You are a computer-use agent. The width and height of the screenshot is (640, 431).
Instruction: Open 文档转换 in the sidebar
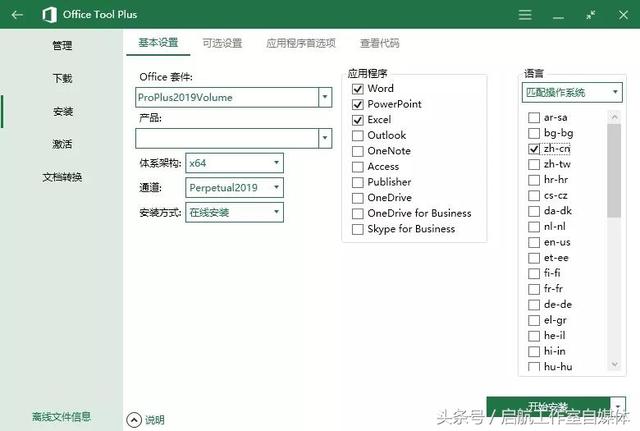coord(62,177)
